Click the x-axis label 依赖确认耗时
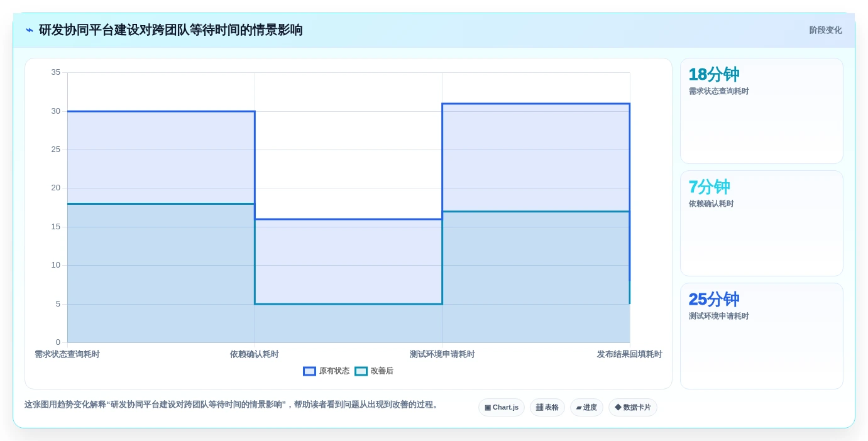The height and width of the screenshot is (441, 868). tap(255, 354)
